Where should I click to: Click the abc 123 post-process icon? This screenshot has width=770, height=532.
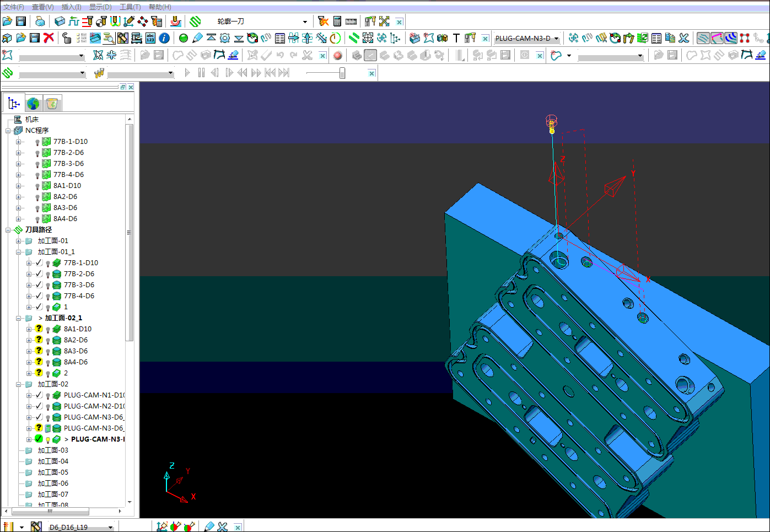[150, 38]
